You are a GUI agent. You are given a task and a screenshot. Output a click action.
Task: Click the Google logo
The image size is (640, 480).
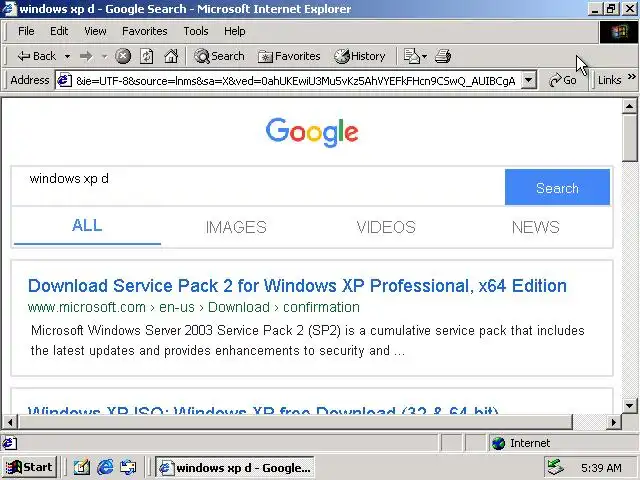[312, 132]
